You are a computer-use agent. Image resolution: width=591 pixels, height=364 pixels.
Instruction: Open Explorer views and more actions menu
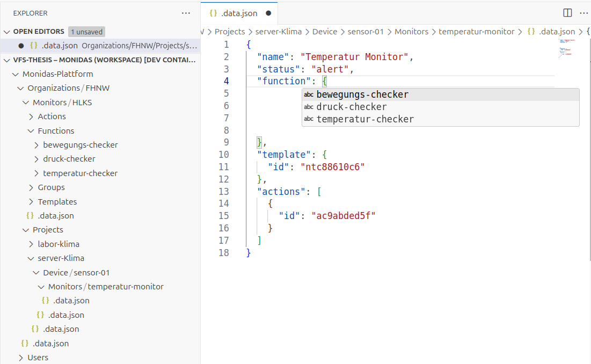coord(186,13)
